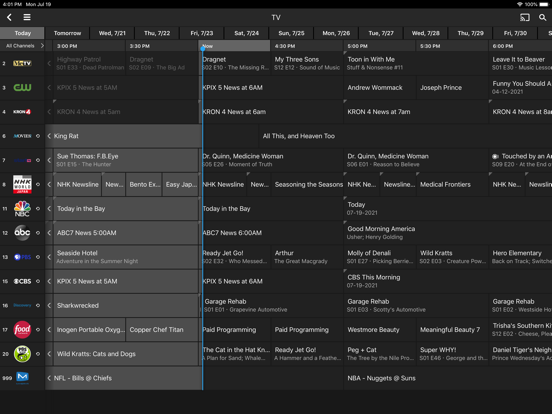Open Toon in With Me listing

point(416,63)
